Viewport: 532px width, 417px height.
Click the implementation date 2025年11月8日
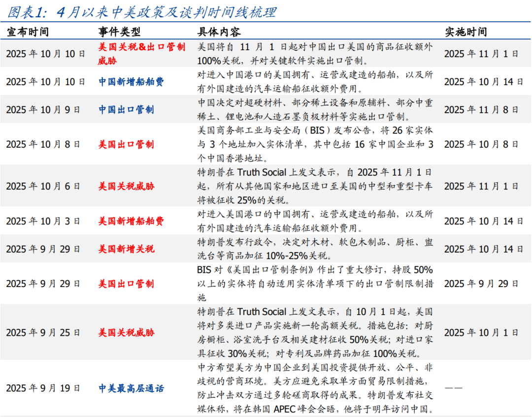[481, 109]
